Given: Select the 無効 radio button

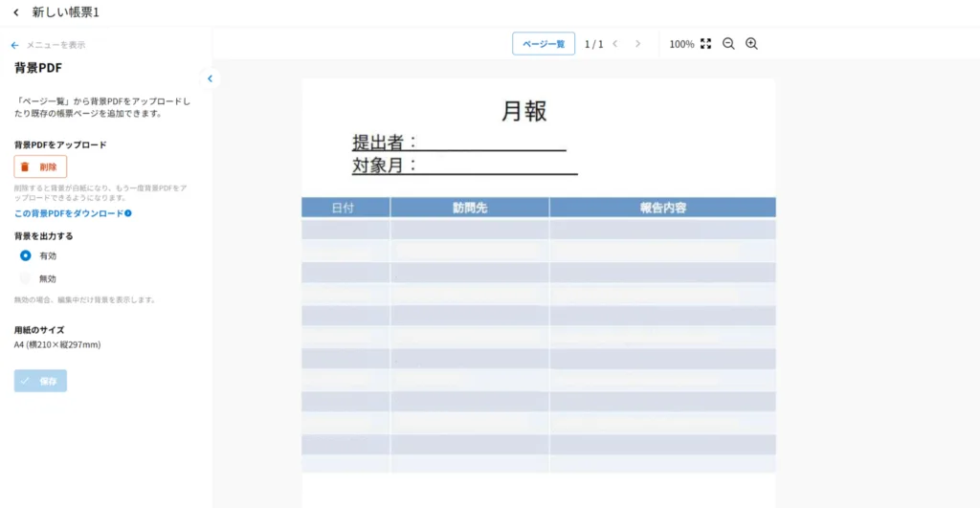Looking at the screenshot, I should pyautogui.click(x=26, y=278).
